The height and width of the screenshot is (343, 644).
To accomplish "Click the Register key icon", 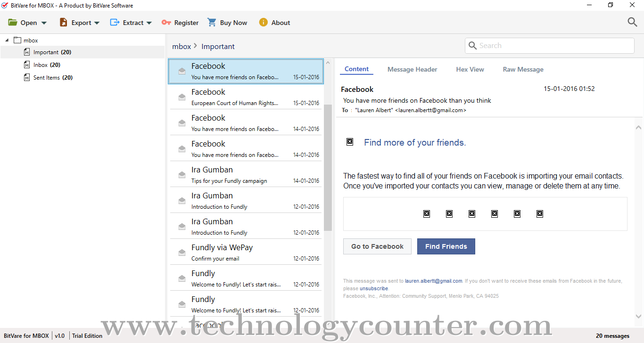I will click(166, 22).
